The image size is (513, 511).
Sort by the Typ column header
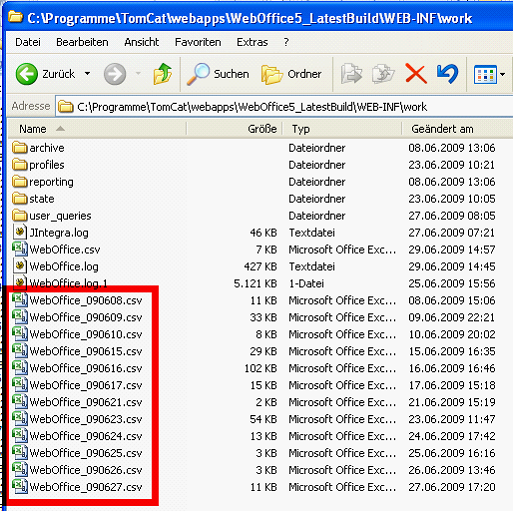pos(342,129)
